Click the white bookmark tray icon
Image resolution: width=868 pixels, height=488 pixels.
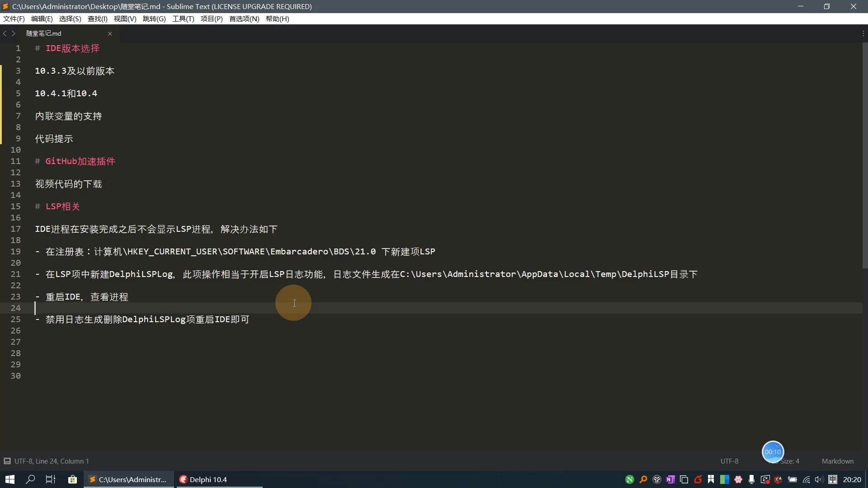pyautogui.click(x=711, y=479)
